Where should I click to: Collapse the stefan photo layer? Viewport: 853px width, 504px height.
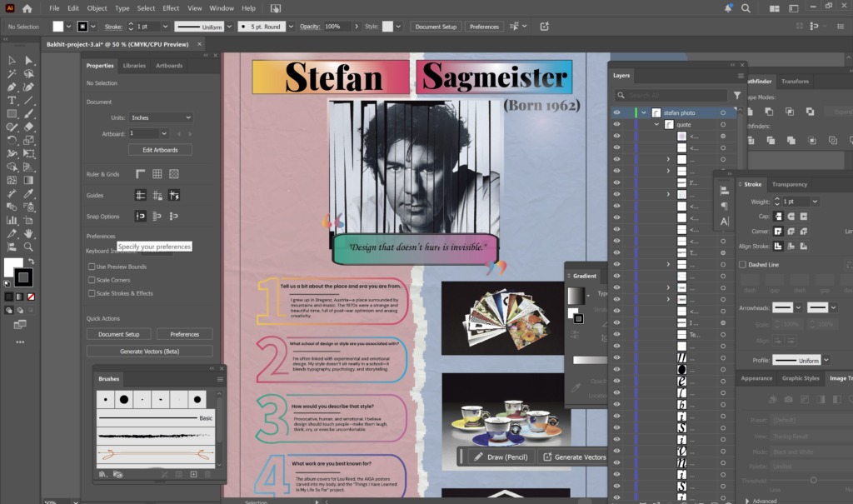pyautogui.click(x=644, y=112)
